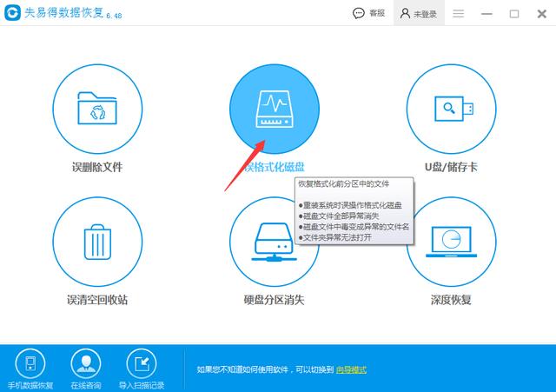This screenshot has width=556, height=392.
Task: Launch the 深度恢复 deep recovery icon
Action: tap(451, 242)
